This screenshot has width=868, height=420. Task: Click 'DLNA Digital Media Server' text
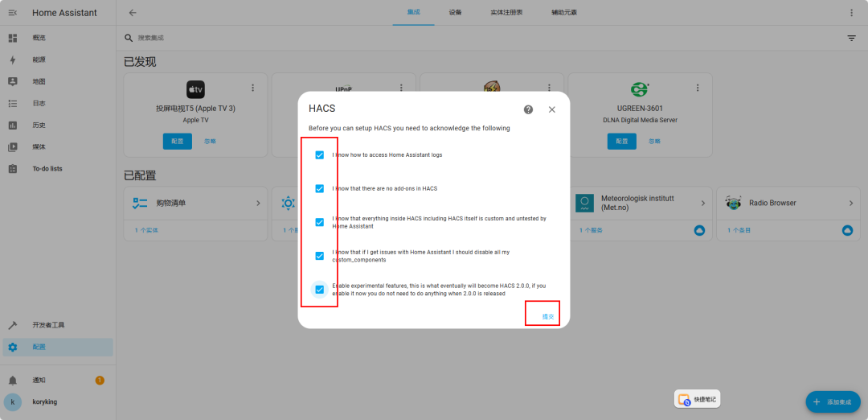[x=640, y=120]
